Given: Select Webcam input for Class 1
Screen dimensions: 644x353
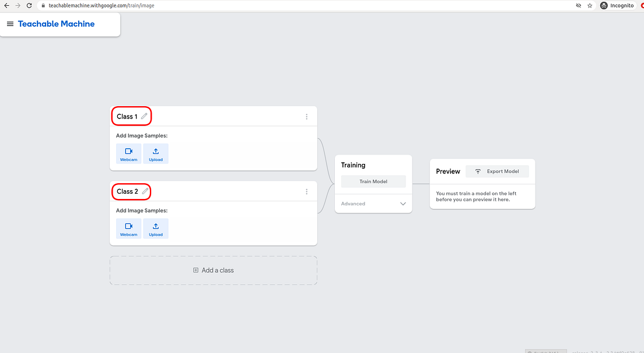Looking at the screenshot, I should point(128,153).
